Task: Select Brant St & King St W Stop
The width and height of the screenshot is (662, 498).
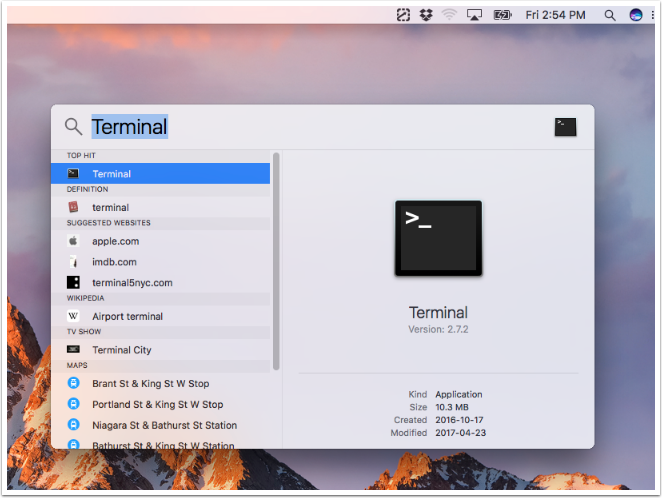Action: coord(160,383)
